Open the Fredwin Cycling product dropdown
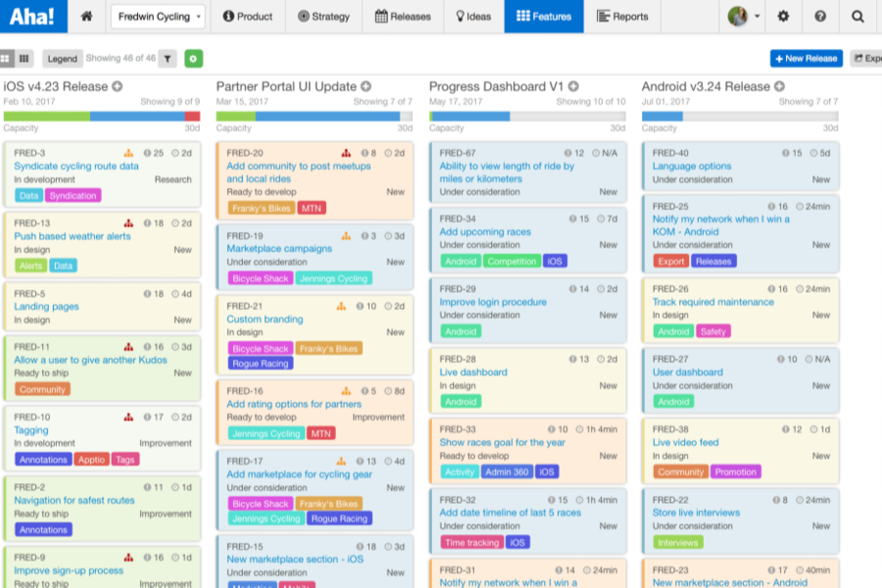The height and width of the screenshot is (588, 882). pyautogui.click(x=158, y=17)
